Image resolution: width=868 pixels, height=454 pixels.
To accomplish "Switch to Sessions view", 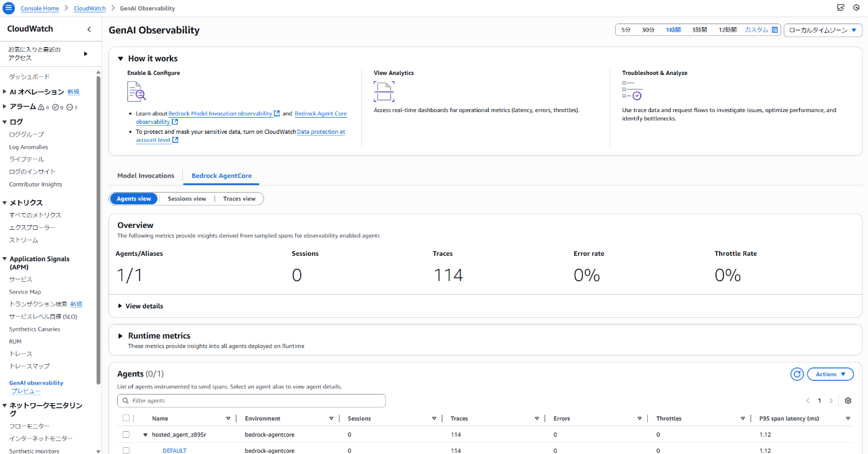I will 187,199.
